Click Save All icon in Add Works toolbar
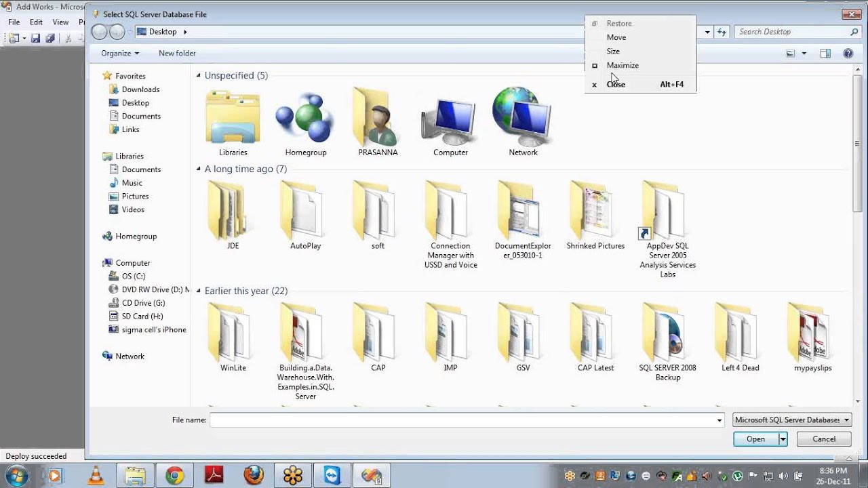This screenshot has height=488, width=868. pos(50,39)
